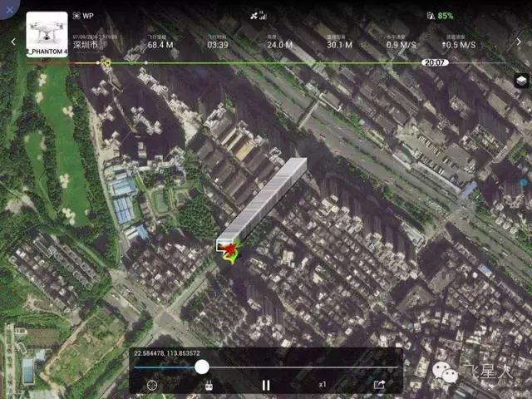This screenshot has height=399, width=532.
Task: Share the flight record export icon
Action: coord(379,384)
